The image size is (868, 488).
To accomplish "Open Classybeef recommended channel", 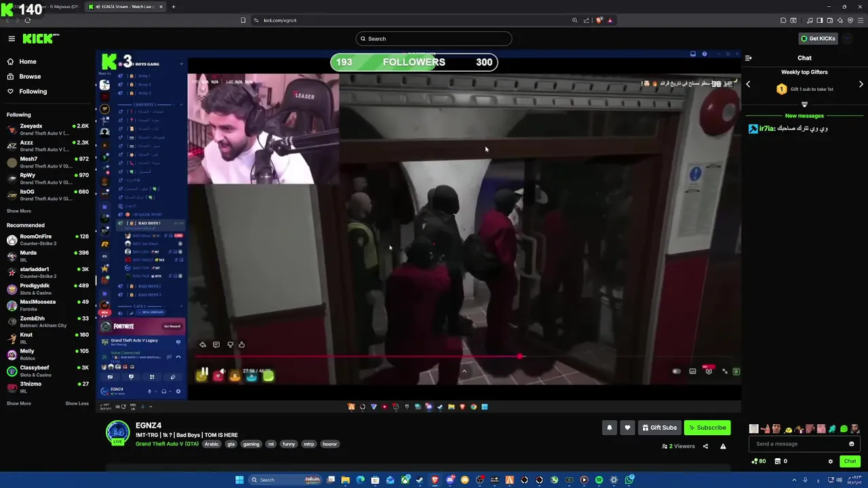I will click(x=47, y=370).
